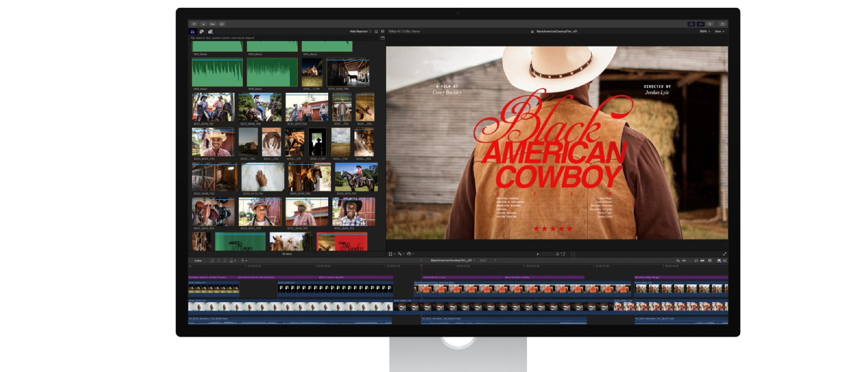
Task: Click the Insert clip edit icon
Action: click(219, 260)
